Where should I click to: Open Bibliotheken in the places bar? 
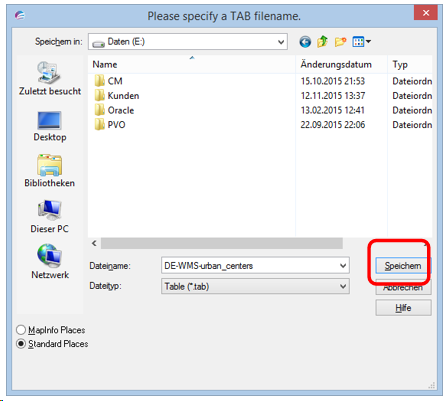(x=50, y=171)
